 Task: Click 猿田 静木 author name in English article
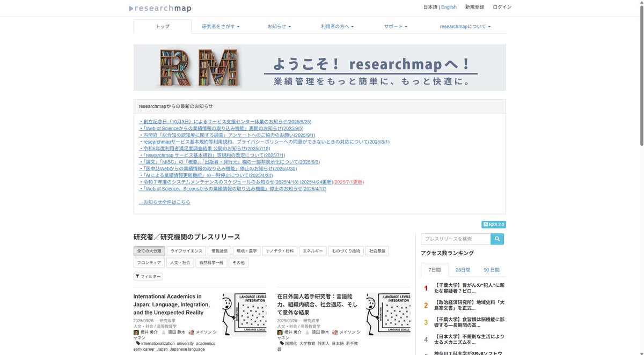pos(177,332)
